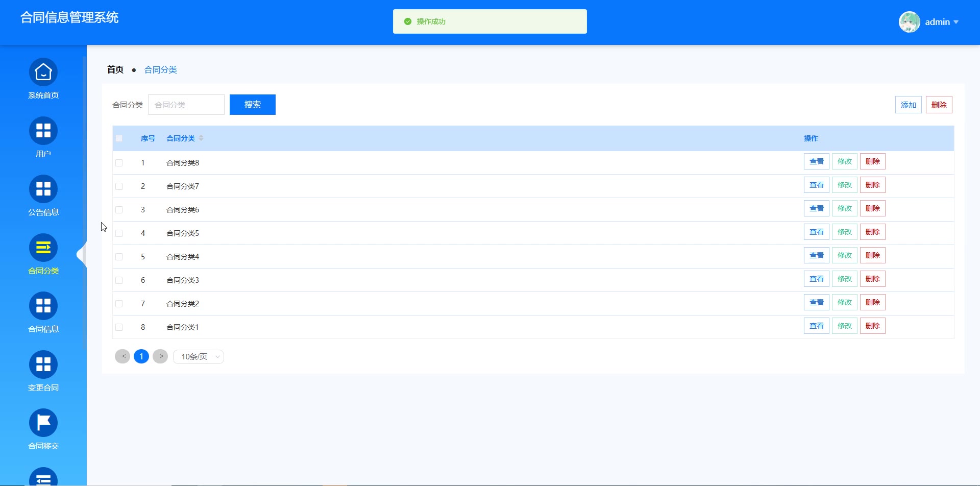Click the sidebar vertical scrollbar
This screenshot has height=486, width=980.
click(84, 203)
